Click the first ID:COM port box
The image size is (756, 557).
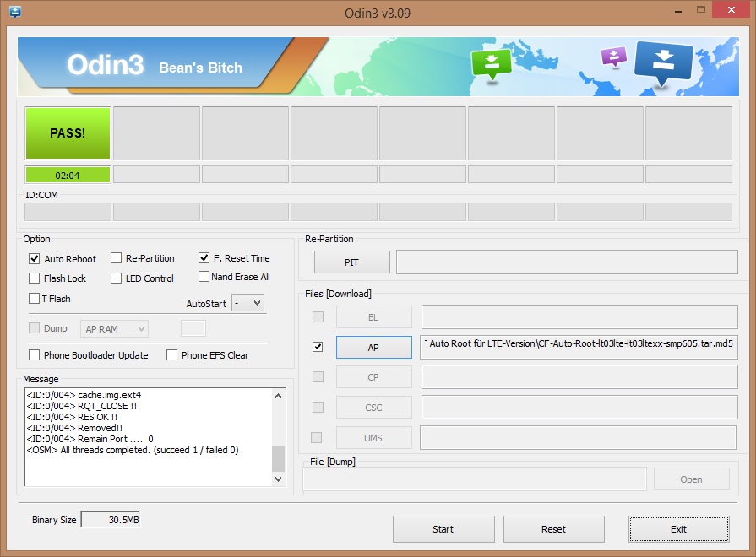[68, 212]
